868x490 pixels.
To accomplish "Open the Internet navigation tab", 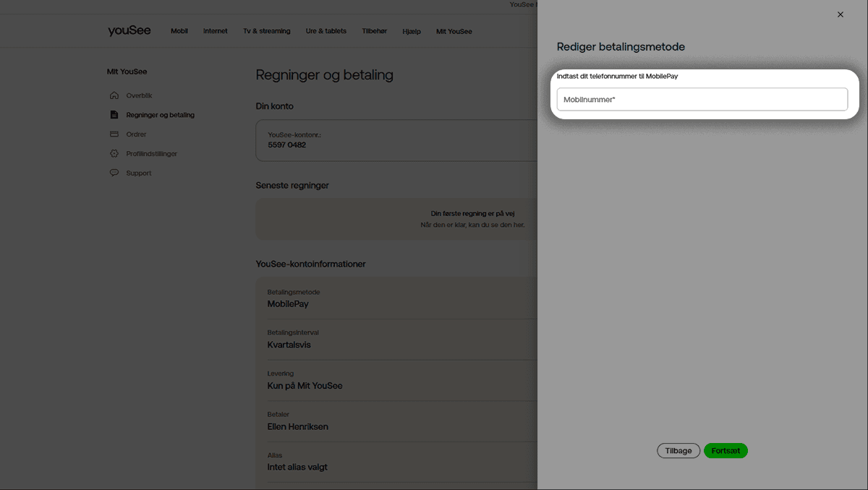I will click(215, 31).
